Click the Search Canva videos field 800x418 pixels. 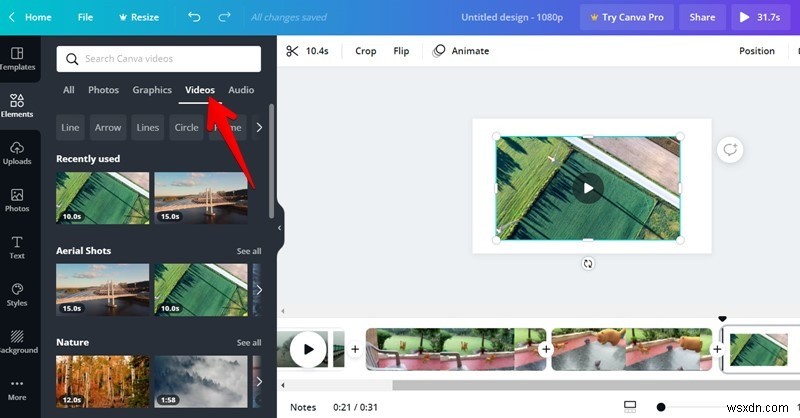[x=159, y=59]
